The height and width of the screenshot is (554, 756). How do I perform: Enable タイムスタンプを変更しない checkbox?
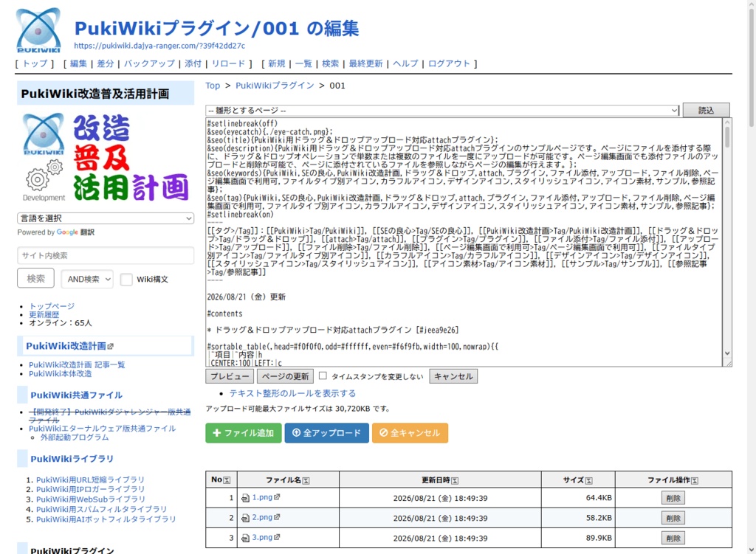(323, 375)
